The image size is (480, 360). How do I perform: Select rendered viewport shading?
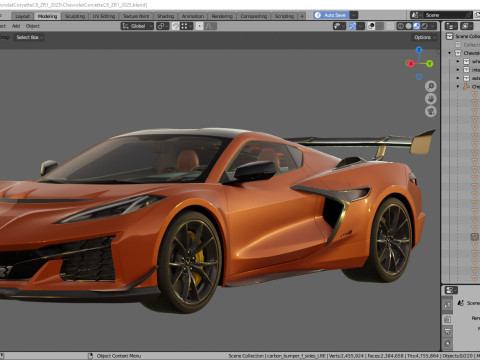[424, 26]
